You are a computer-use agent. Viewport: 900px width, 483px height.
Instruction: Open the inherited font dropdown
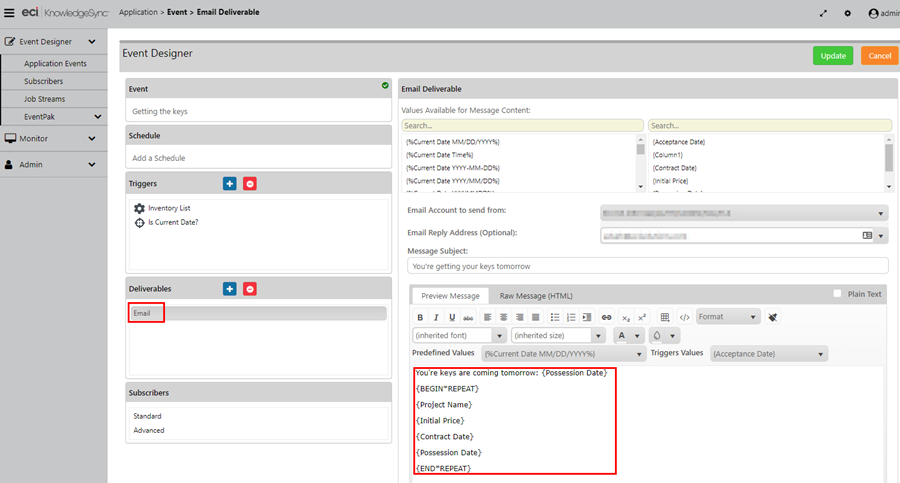459,335
